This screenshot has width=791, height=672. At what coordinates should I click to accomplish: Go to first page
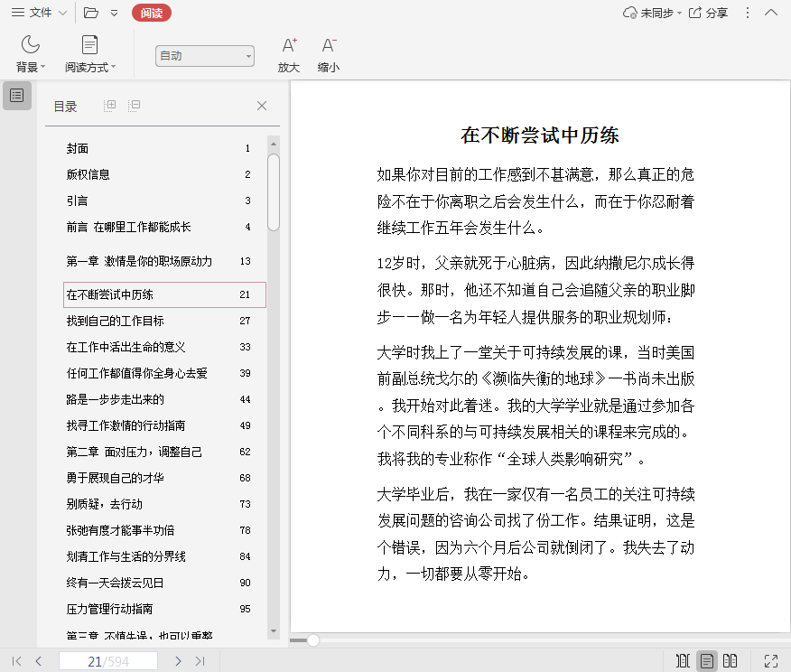16,661
